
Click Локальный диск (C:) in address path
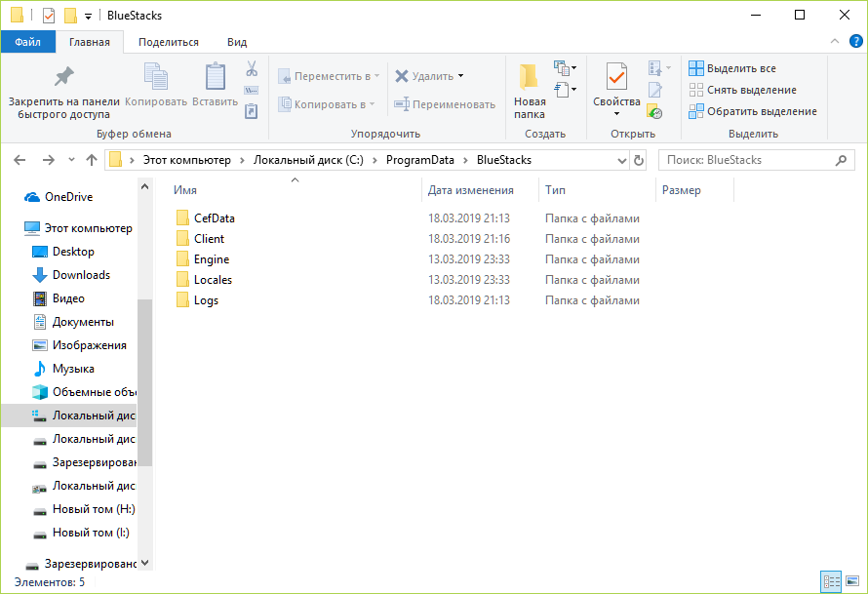[308, 160]
